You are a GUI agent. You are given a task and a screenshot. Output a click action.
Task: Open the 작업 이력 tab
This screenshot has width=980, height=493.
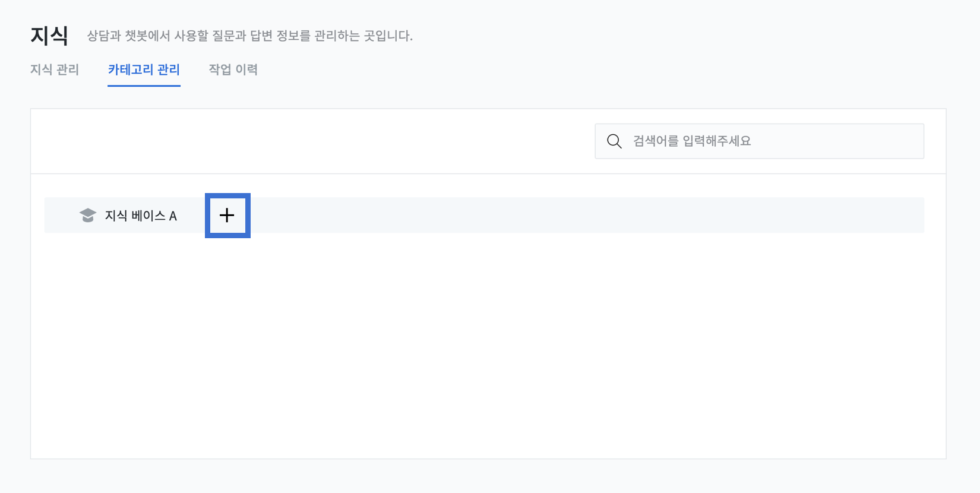(233, 69)
